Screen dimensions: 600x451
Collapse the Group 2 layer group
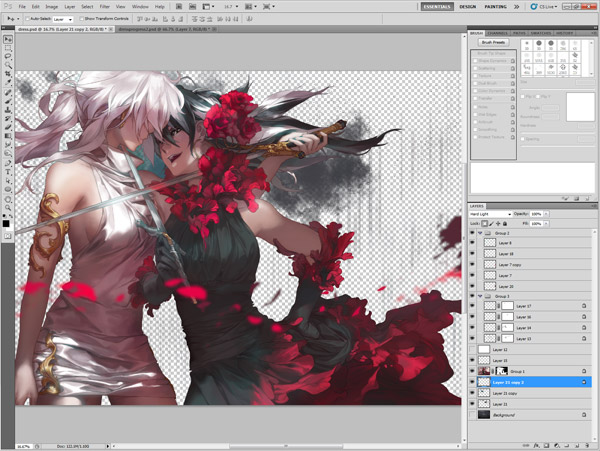pos(480,233)
